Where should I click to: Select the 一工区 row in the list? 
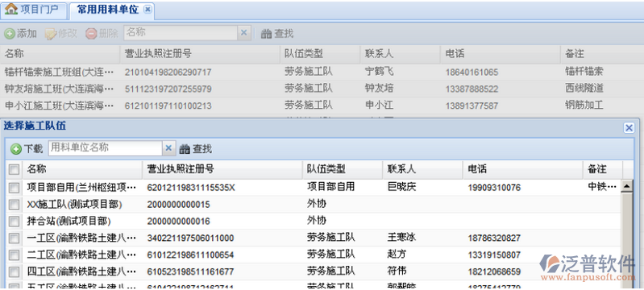pos(314,238)
